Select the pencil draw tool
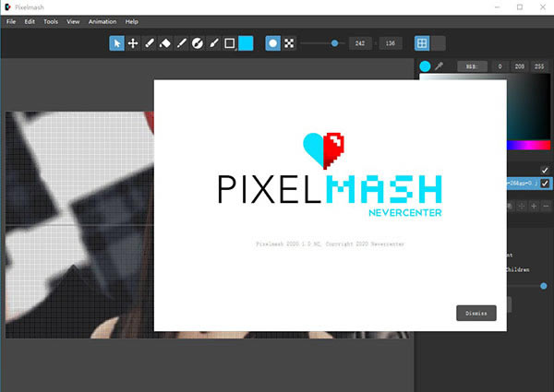Viewport: 554px width, 392px height. click(x=149, y=43)
